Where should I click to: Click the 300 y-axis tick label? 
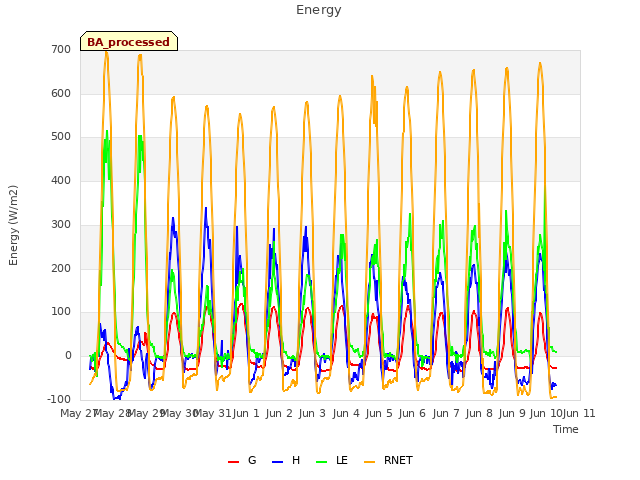point(61,224)
